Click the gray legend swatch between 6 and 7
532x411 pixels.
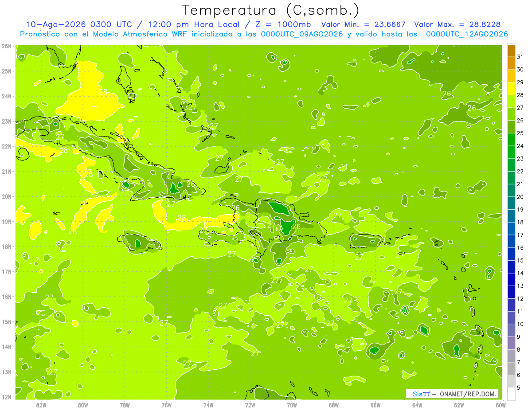[511, 368]
